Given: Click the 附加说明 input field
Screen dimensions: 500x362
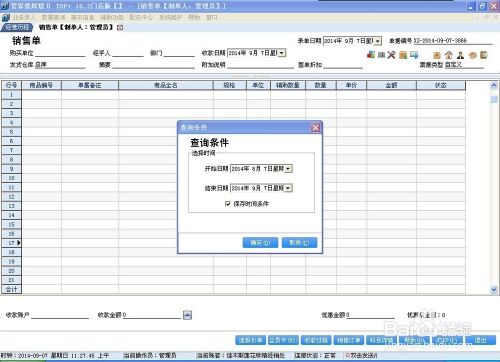Looking at the screenshot, I should (x=260, y=65).
